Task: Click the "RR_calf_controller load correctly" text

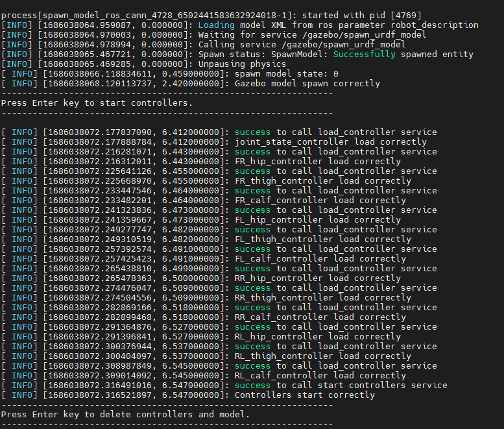Action: [320, 317]
